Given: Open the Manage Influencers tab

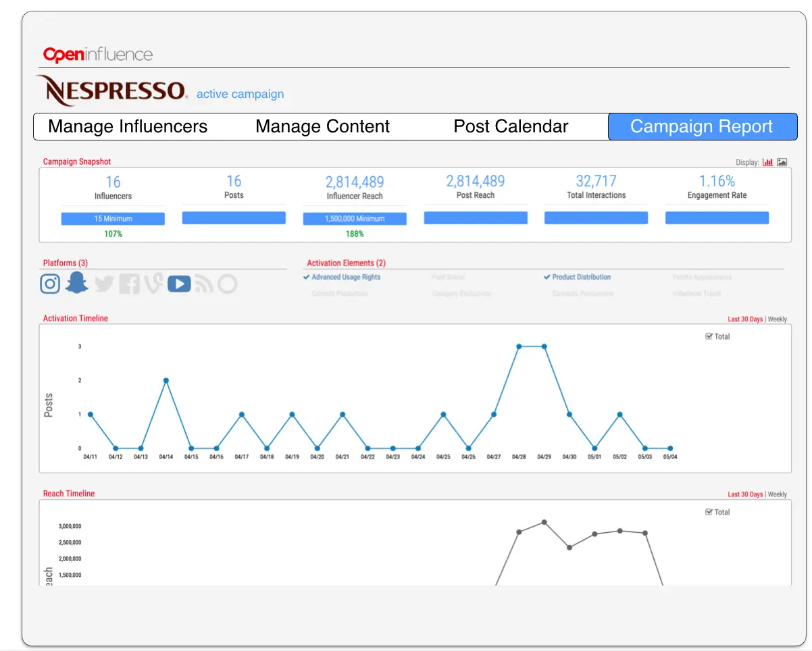Looking at the screenshot, I should pyautogui.click(x=128, y=126).
